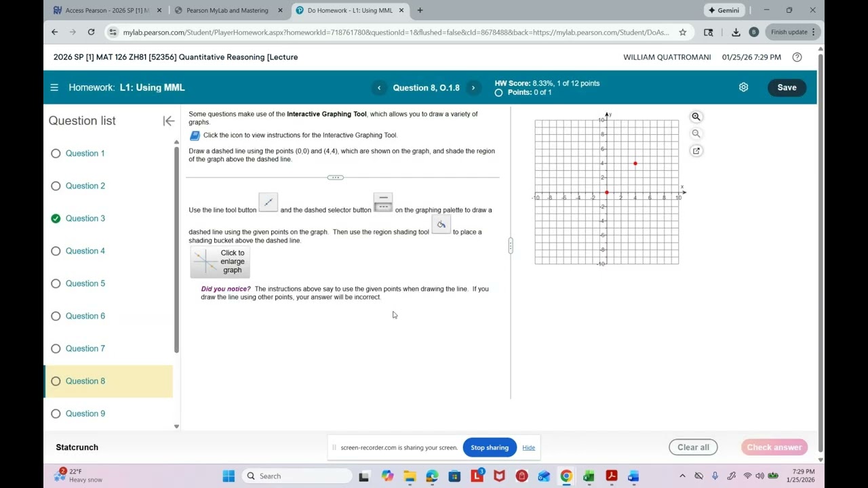
Task: Show hidden system tray icons chevron
Action: (682, 476)
